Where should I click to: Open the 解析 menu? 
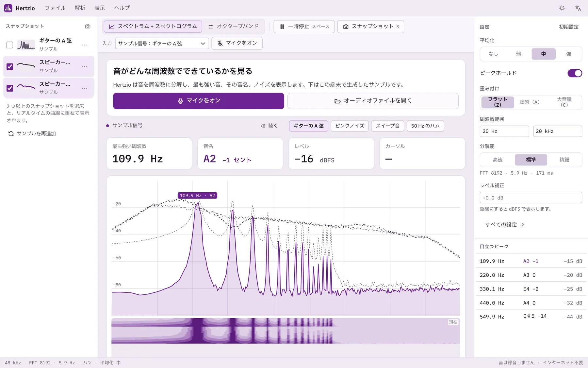80,8
